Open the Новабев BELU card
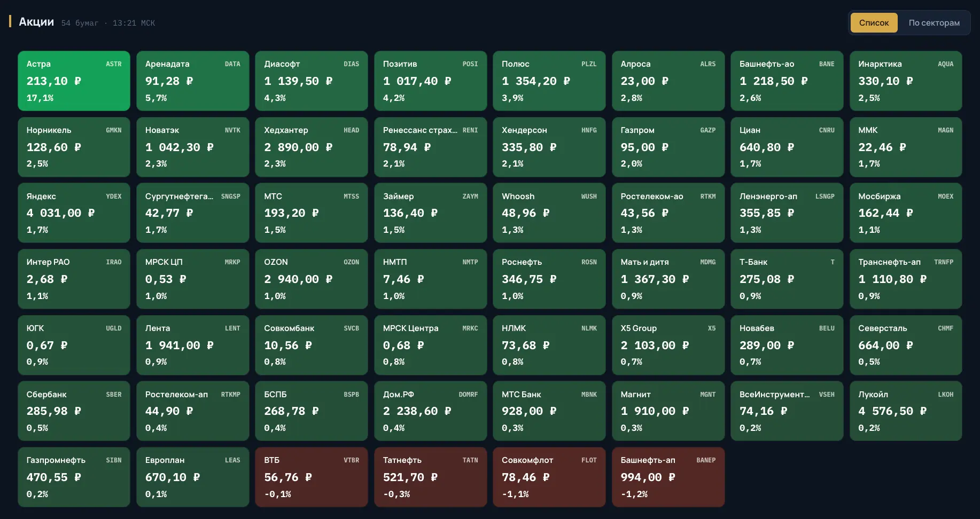The height and width of the screenshot is (519, 980). coord(787,345)
